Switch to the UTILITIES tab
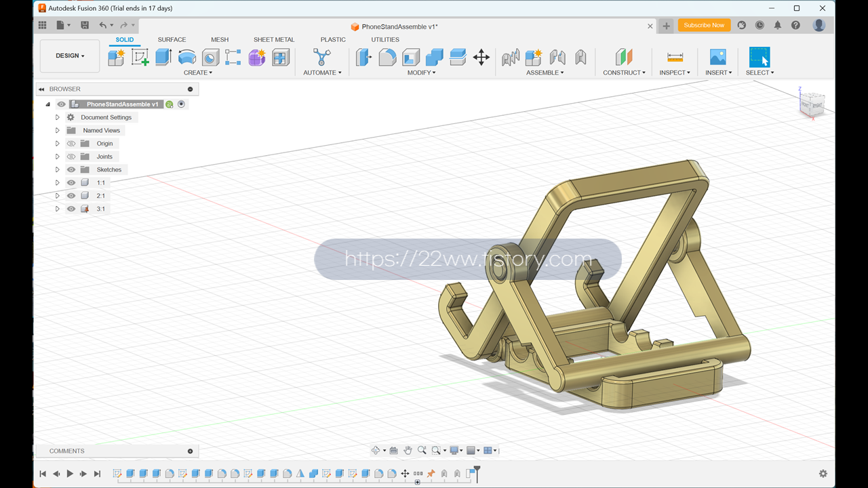This screenshot has width=868, height=488. point(385,39)
